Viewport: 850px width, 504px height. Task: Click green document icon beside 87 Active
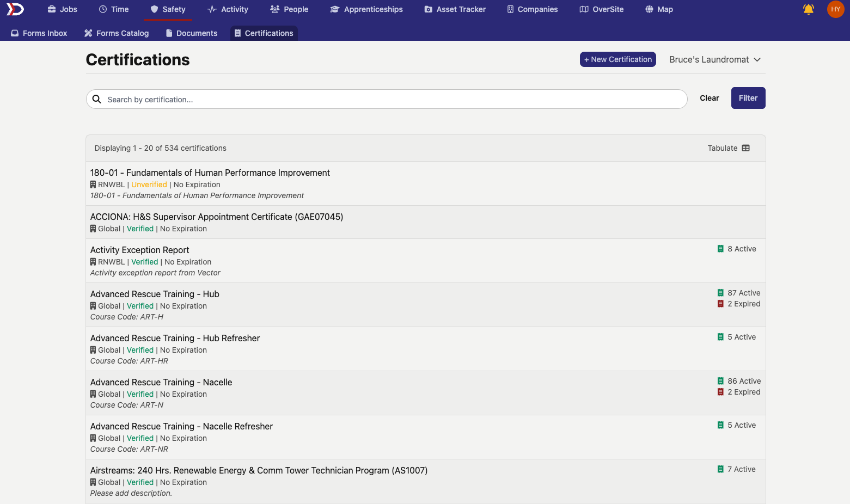coord(720,293)
